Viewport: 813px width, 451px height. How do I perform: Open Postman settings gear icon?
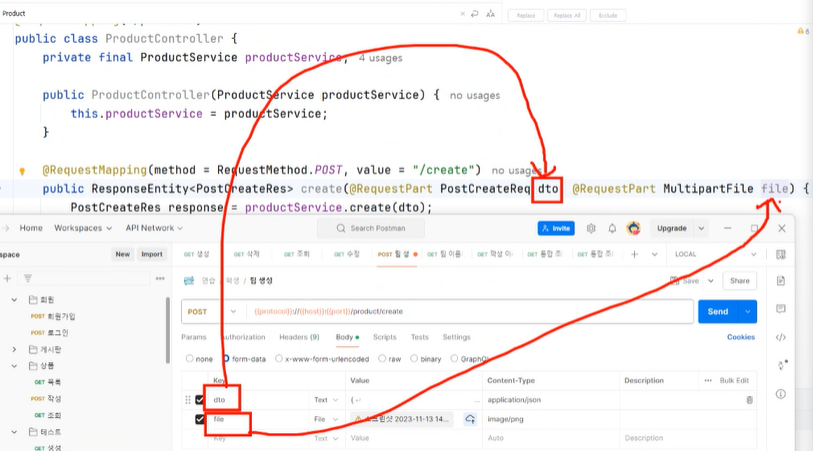[x=591, y=228]
